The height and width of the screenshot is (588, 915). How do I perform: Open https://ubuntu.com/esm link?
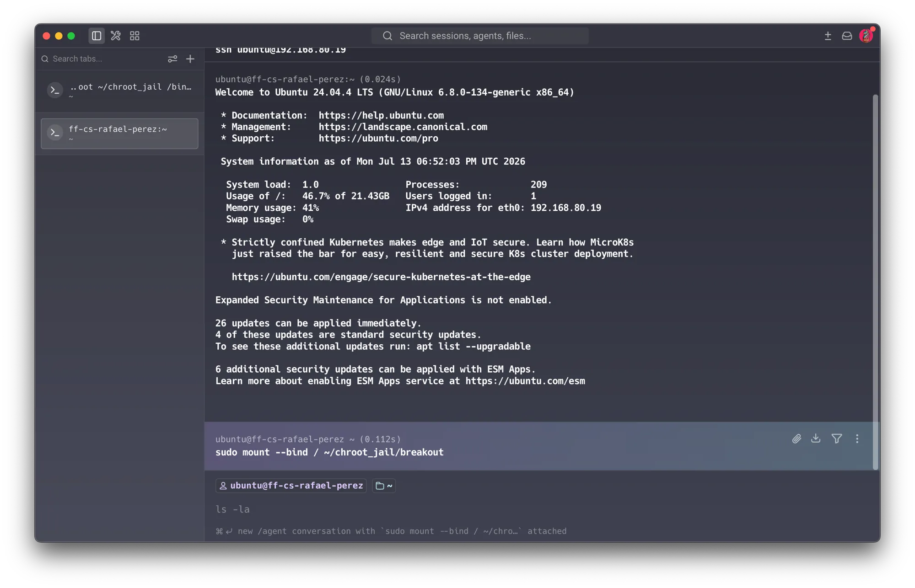pyautogui.click(x=525, y=381)
